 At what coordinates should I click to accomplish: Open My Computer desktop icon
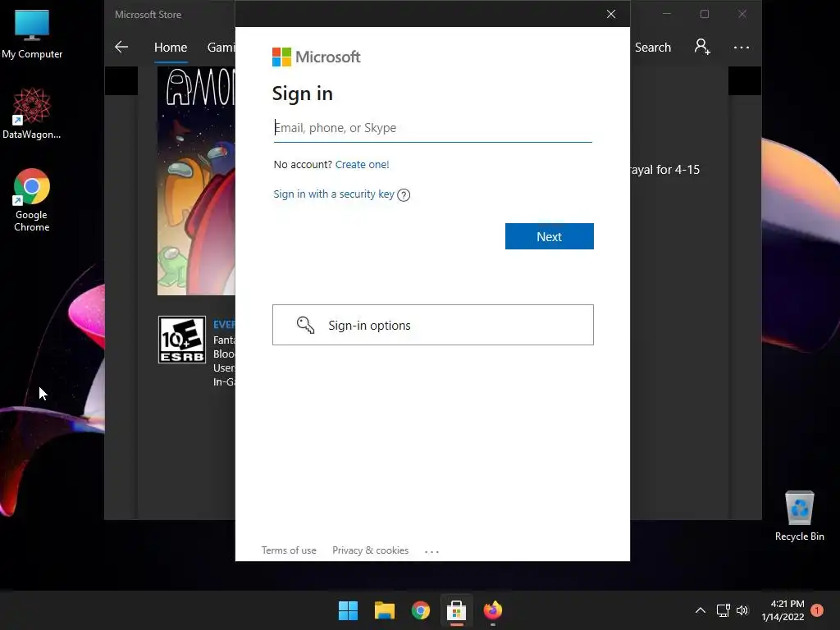click(32, 34)
